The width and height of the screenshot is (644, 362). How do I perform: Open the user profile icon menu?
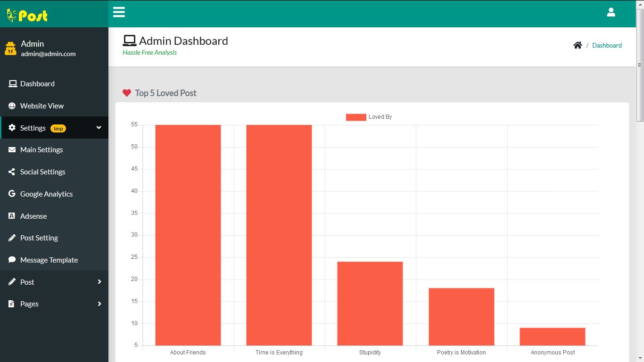coord(611,12)
